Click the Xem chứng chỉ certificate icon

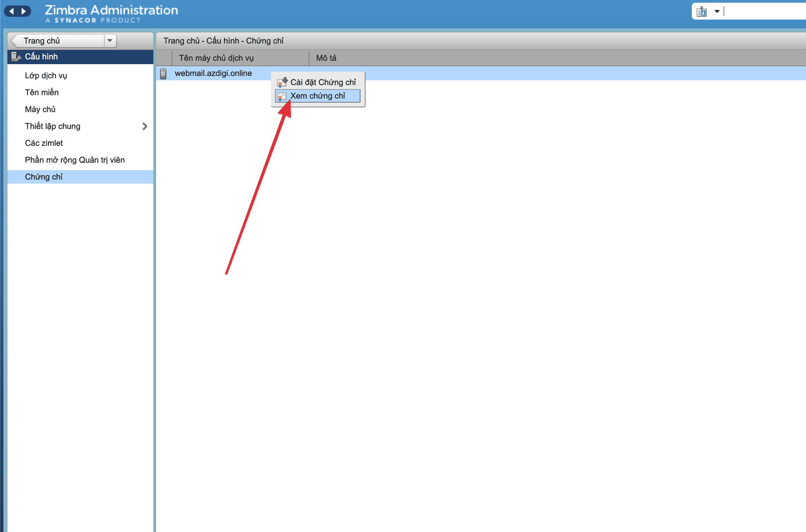pyautogui.click(x=281, y=96)
